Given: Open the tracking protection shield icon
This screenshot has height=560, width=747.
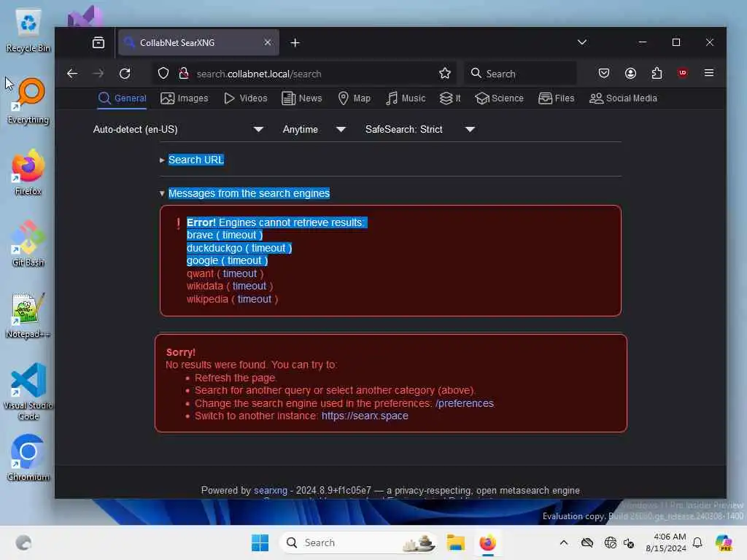Looking at the screenshot, I should (x=163, y=74).
